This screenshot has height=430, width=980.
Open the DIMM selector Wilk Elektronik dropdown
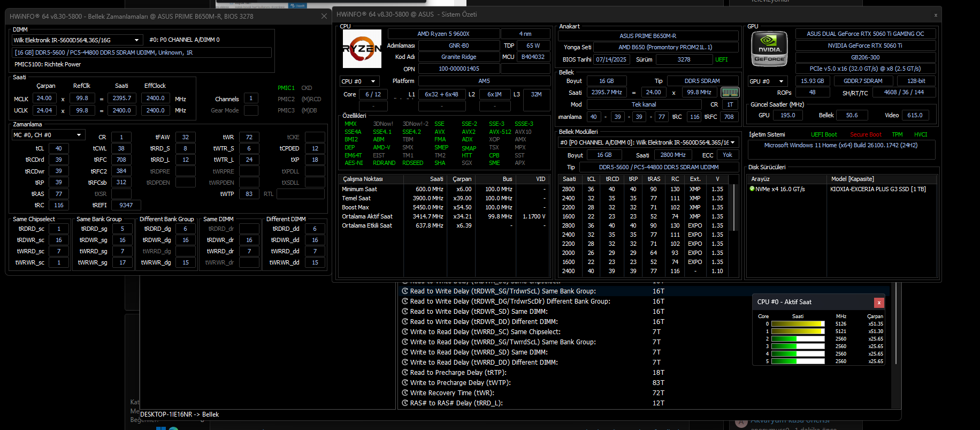77,40
